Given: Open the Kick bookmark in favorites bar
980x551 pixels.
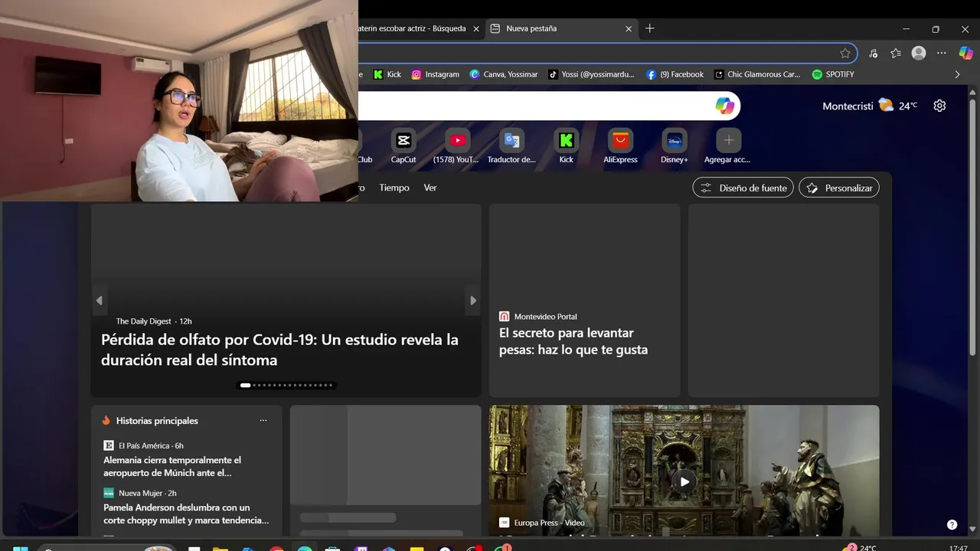Looking at the screenshot, I should [387, 74].
